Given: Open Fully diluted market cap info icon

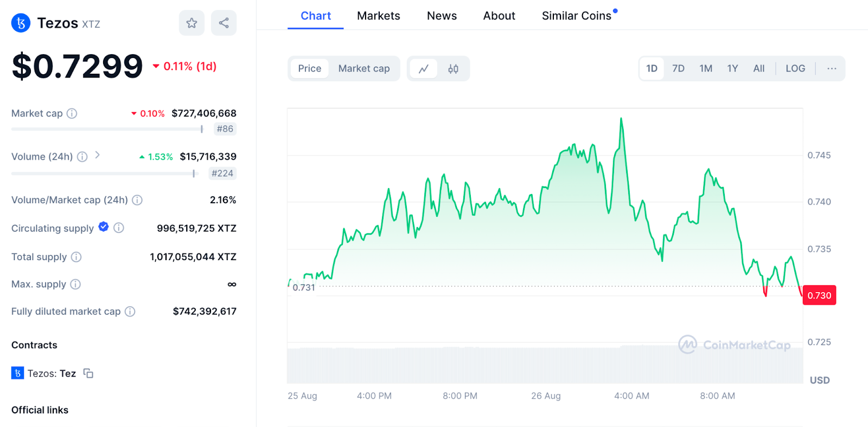Looking at the screenshot, I should 130,311.
